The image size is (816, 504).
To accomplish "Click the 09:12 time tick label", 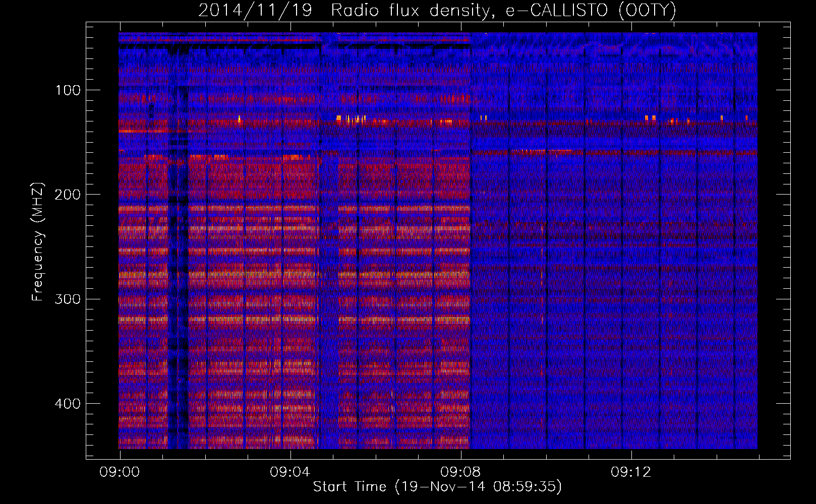I will [x=631, y=472].
